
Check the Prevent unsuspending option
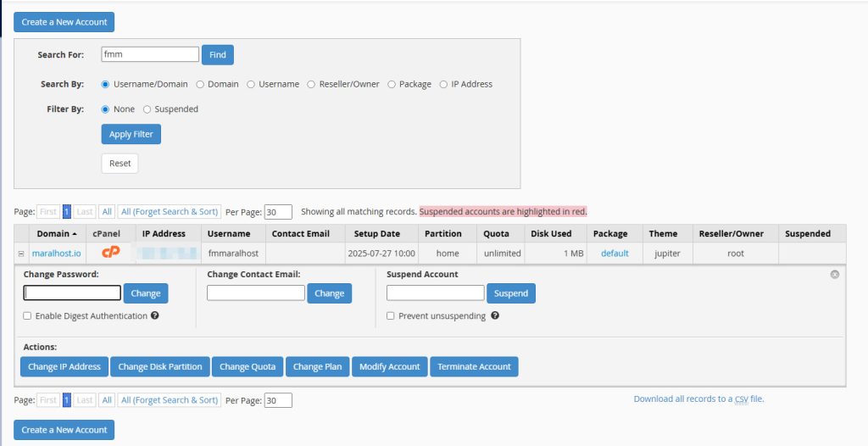[391, 316]
